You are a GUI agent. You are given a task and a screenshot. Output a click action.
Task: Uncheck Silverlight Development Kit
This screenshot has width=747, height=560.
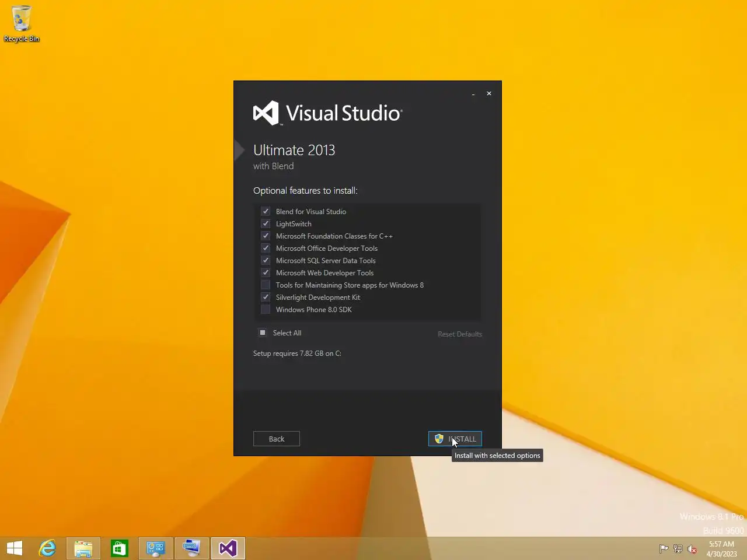click(x=266, y=297)
